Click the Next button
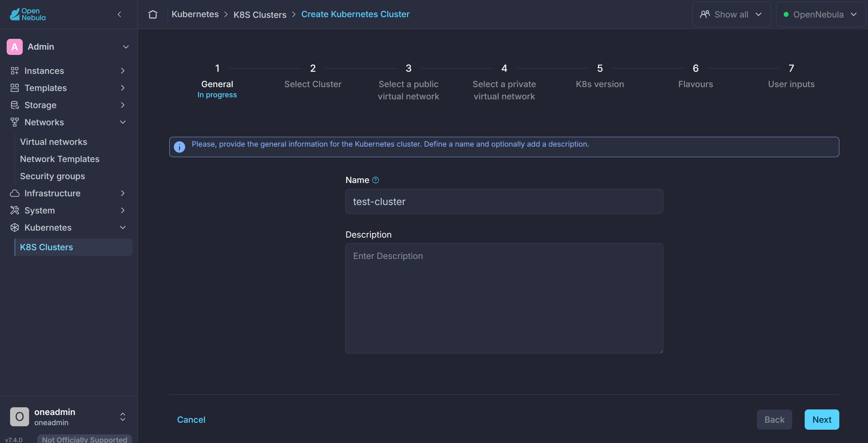Image resolution: width=868 pixels, height=443 pixels. 822,420
